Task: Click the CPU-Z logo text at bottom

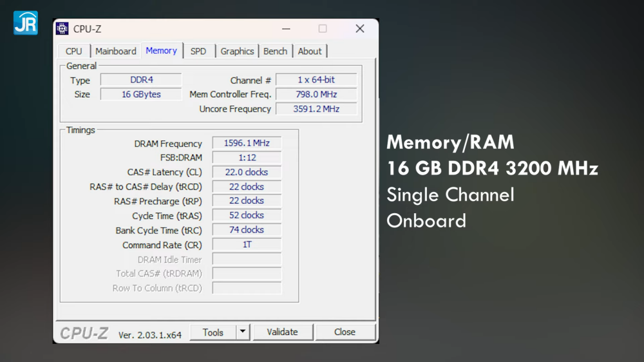Action: pyautogui.click(x=84, y=333)
